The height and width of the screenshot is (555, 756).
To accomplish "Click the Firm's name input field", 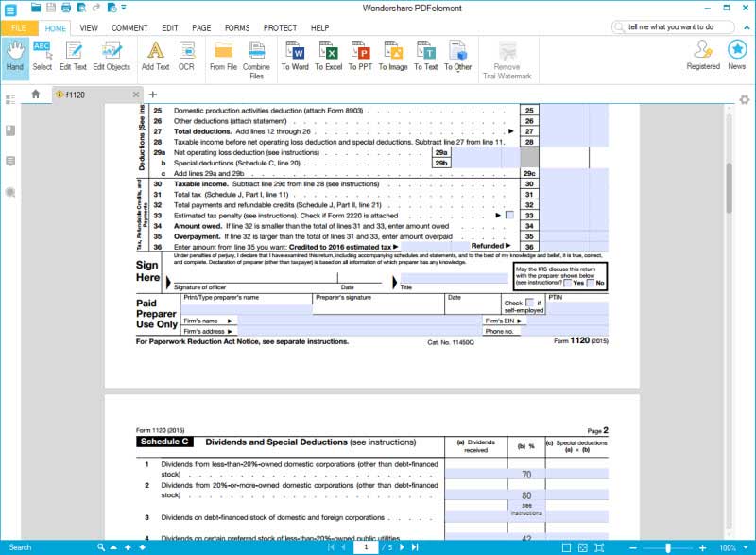I will 359,321.
